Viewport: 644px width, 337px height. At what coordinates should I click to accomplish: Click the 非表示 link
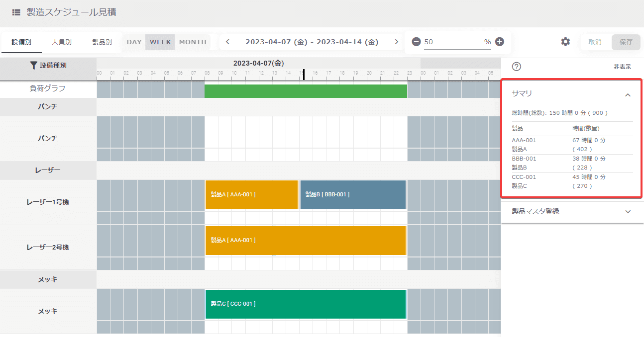pos(622,67)
